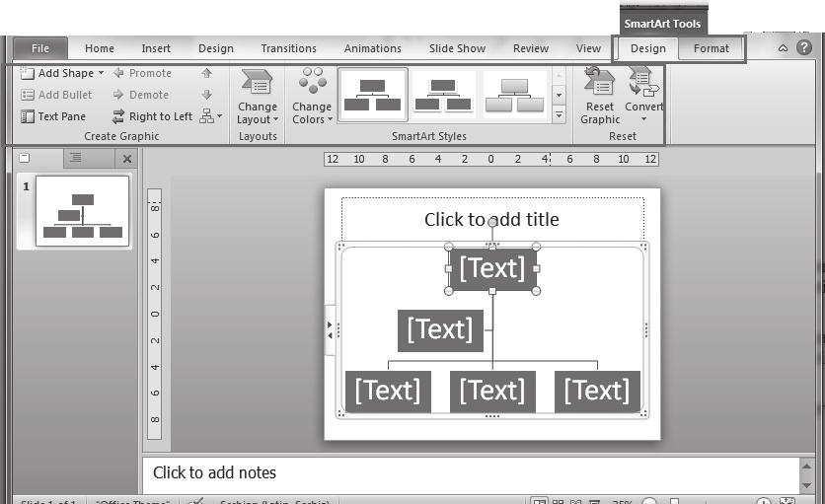Viewport: 825px width, 504px height.
Task: Minimize the ribbon with caret icon
Action: pyautogui.click(x=783, y=48)
